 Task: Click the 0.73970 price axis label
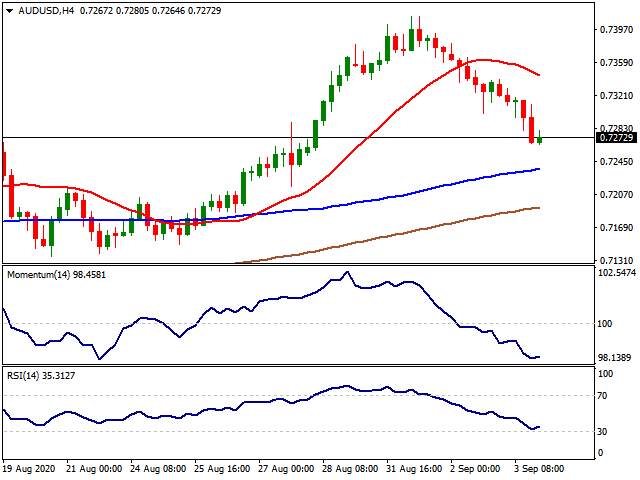pyautogui.click(x=616, y=29)
